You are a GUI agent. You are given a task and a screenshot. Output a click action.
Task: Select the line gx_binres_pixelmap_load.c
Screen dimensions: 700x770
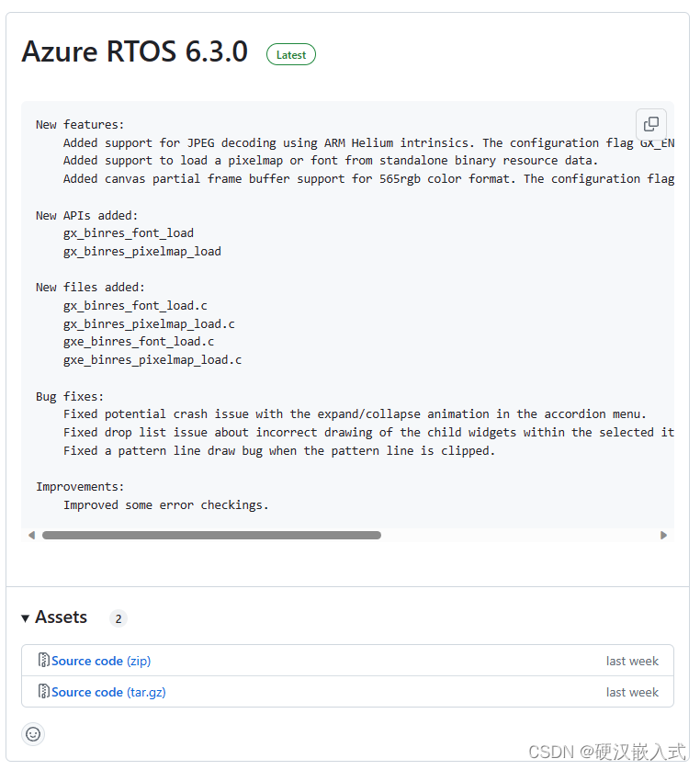point(149,324)
